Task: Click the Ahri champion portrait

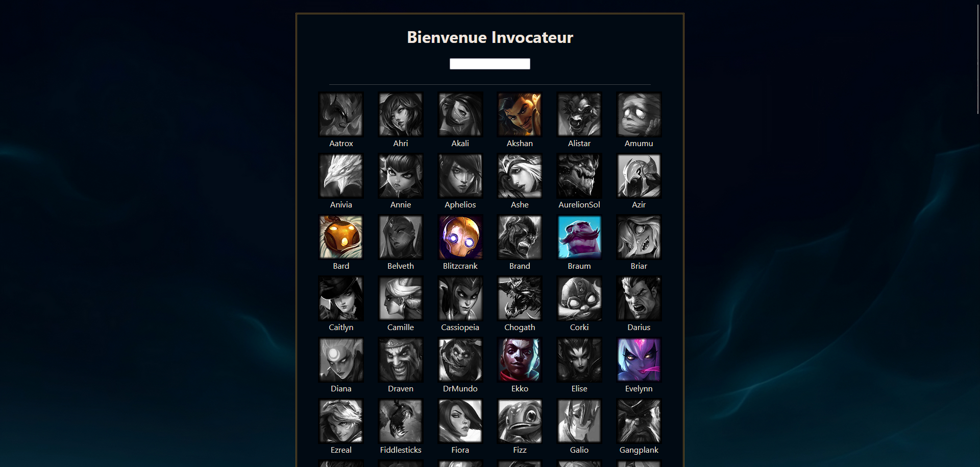Action: click(401, 114)
